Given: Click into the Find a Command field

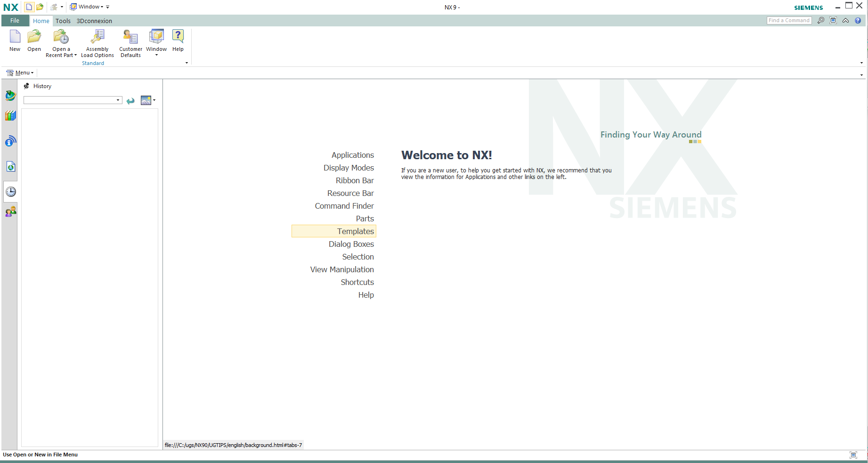Looking at the screenshot, I should [x=789, y=20].
